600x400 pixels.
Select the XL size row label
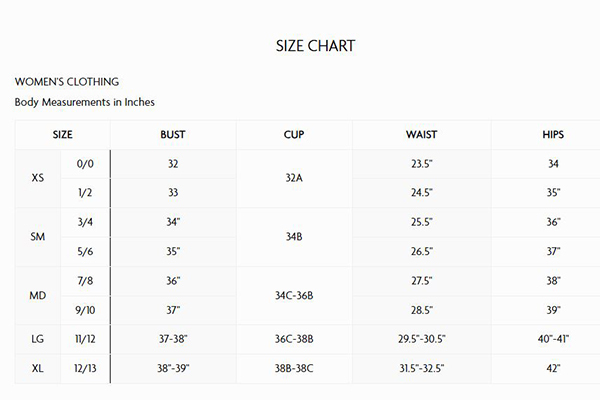click(38, 368)
